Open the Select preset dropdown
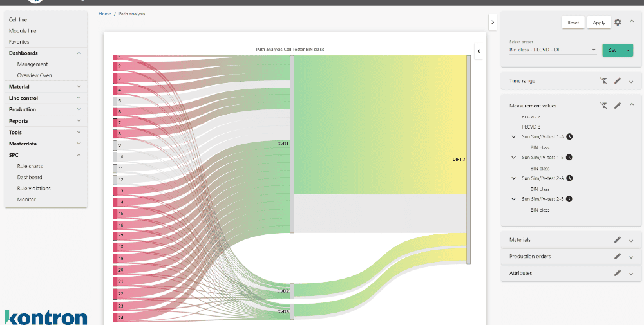 click(x=553, y=50)
